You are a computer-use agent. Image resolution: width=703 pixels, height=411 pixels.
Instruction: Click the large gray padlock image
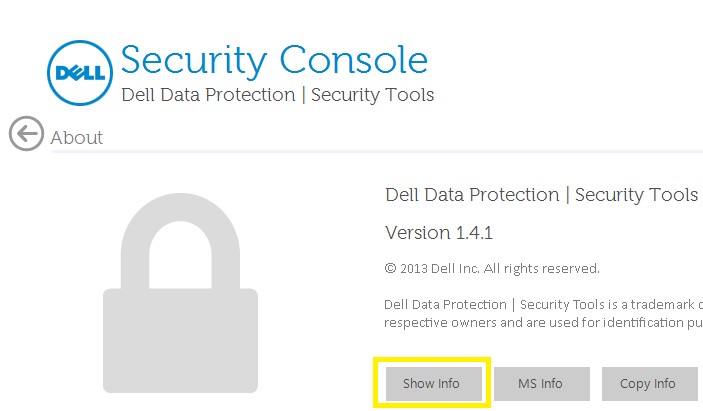click(x=180, y=300)
